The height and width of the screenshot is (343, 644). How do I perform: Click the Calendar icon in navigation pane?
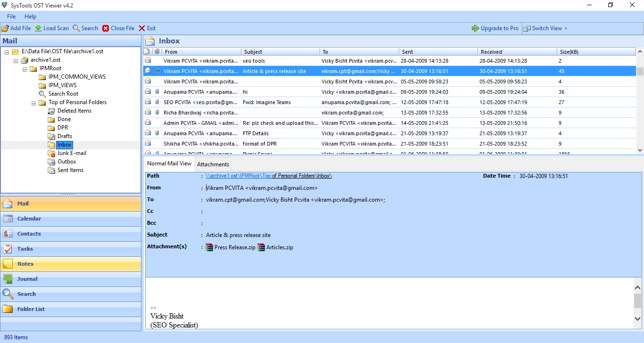[x=8, y=219]
